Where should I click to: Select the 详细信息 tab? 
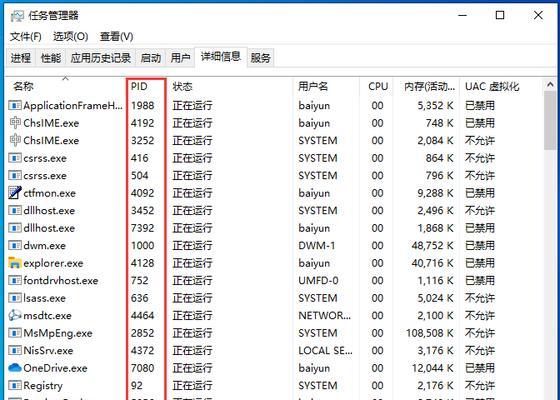point(221,57)
